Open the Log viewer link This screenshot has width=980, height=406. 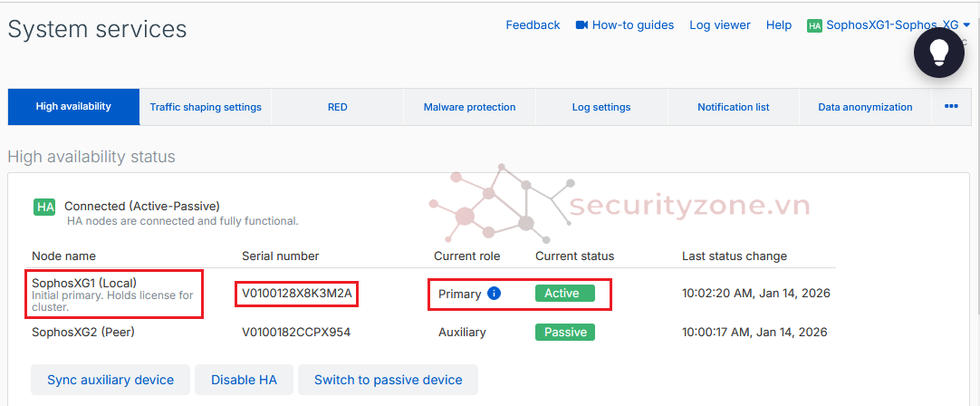[719, 25]
